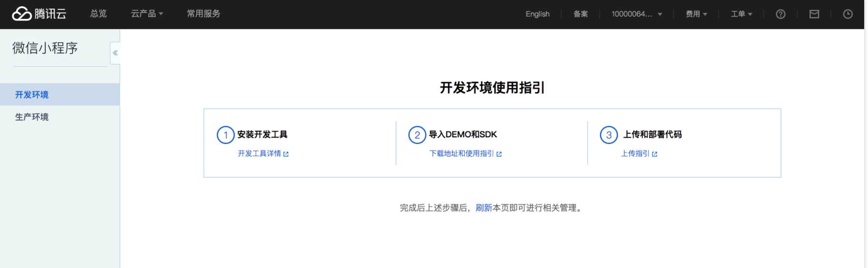This screenshot has width=868, height=268.
Task: Open the 开发工具详情 link
Action: point(259,153)
